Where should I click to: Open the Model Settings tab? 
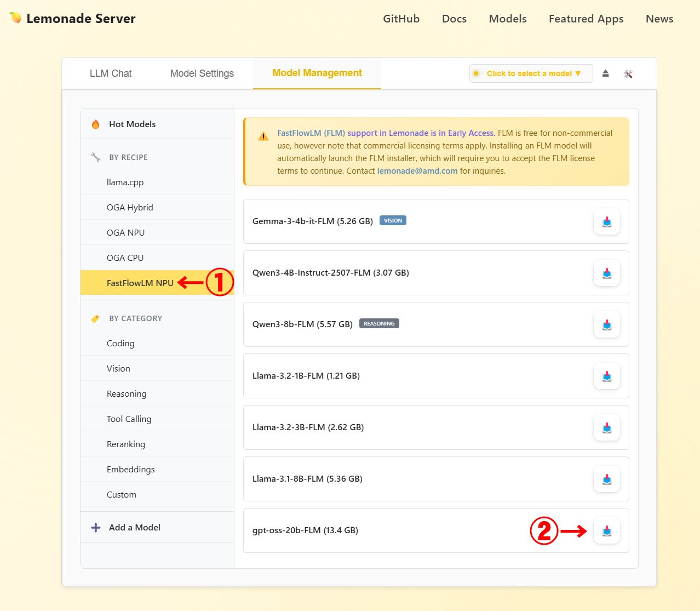202,73
